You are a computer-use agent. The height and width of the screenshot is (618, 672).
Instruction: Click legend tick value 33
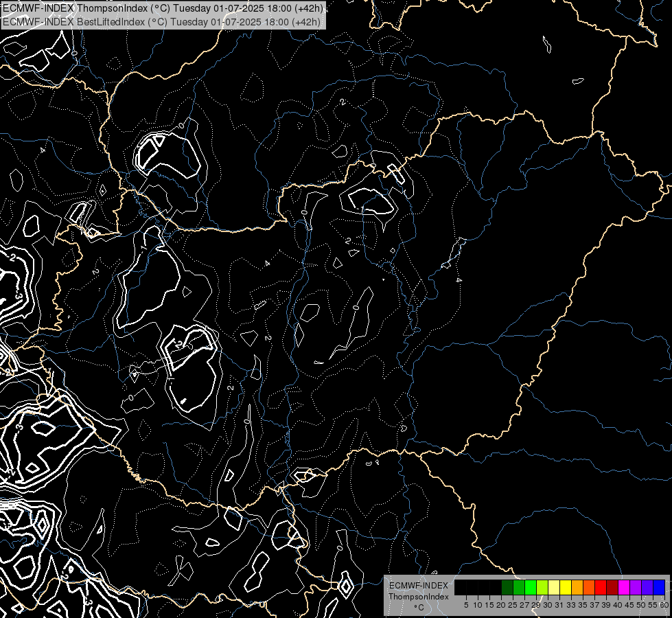point(571,605)
